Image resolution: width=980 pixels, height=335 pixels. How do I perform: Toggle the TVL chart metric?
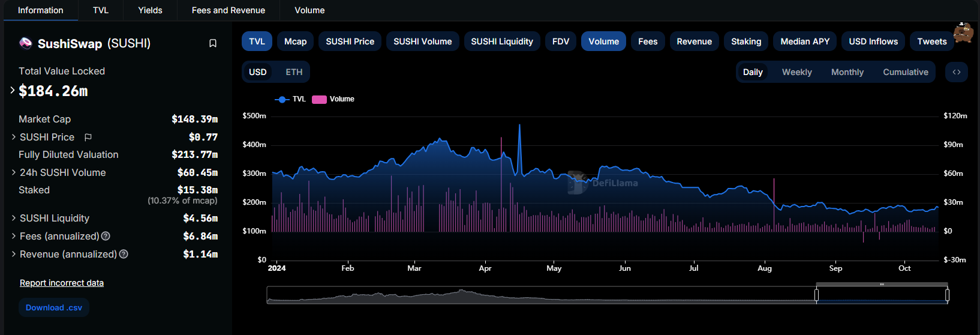(257, 41)
